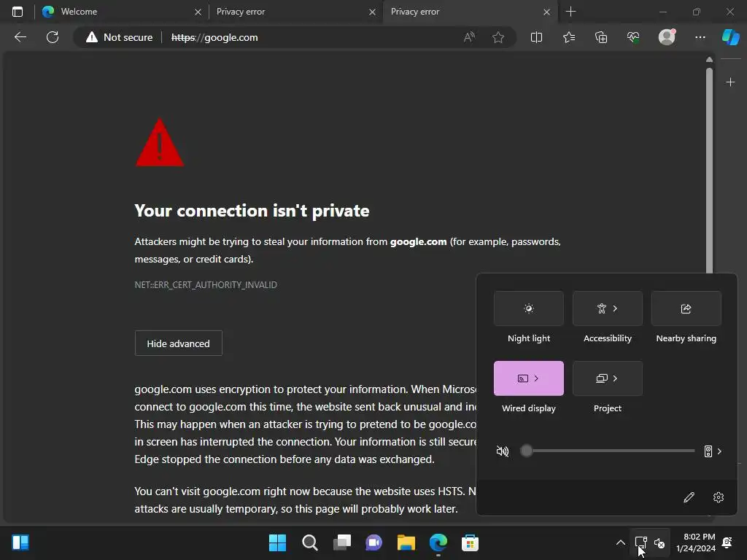Image resolution: width=747 pixels, height=560 pixels.
Task: Open split screen view
Action: (x=536, y=37)
